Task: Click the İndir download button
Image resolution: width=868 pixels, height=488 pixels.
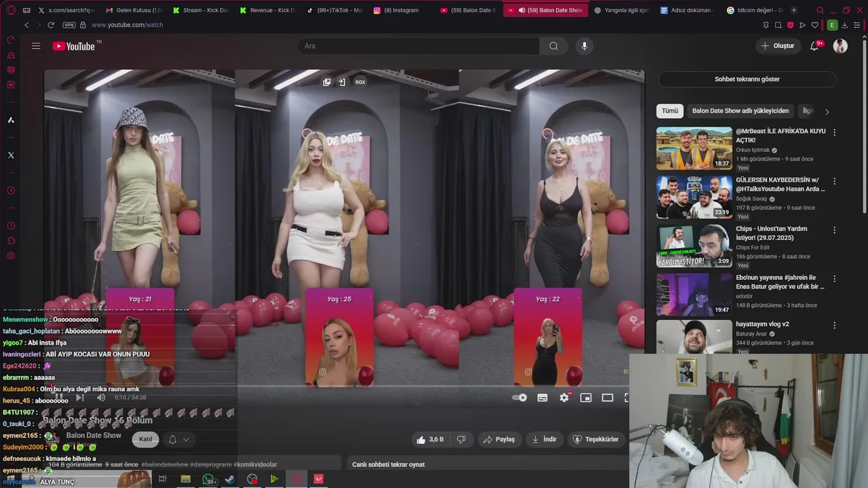Action: pyautogui.click(x=544, y=439)
